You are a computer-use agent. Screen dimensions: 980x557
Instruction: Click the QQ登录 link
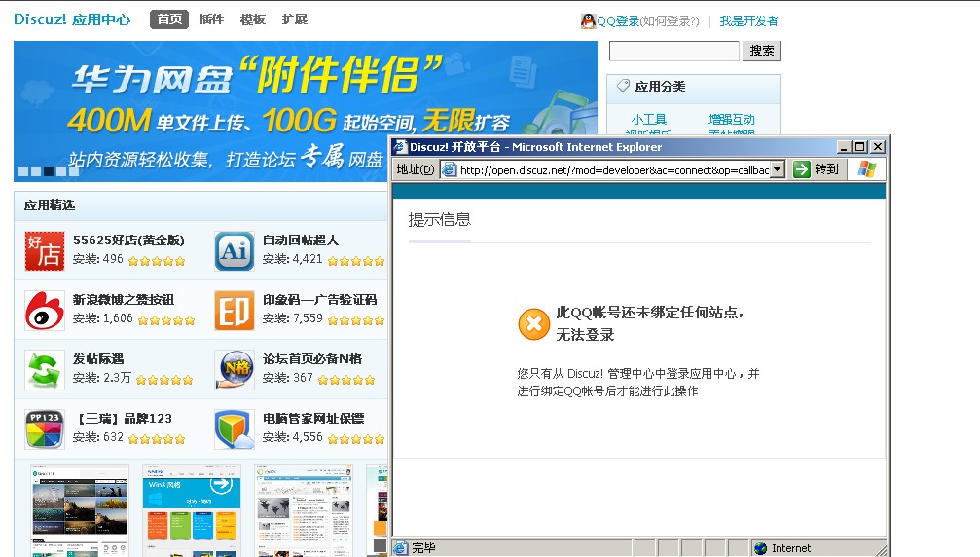click(x=618, y=21)
